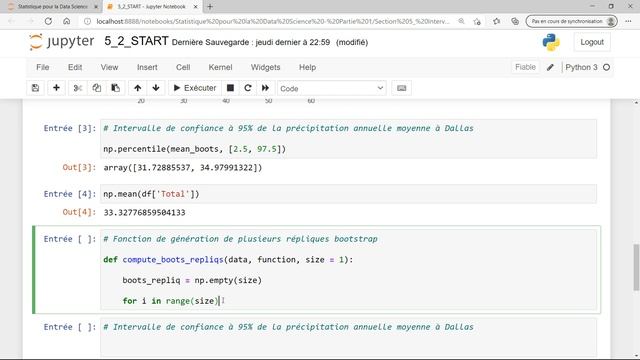Click the Jupyter logo
The image size is (640, 360).
click(62, 42)
